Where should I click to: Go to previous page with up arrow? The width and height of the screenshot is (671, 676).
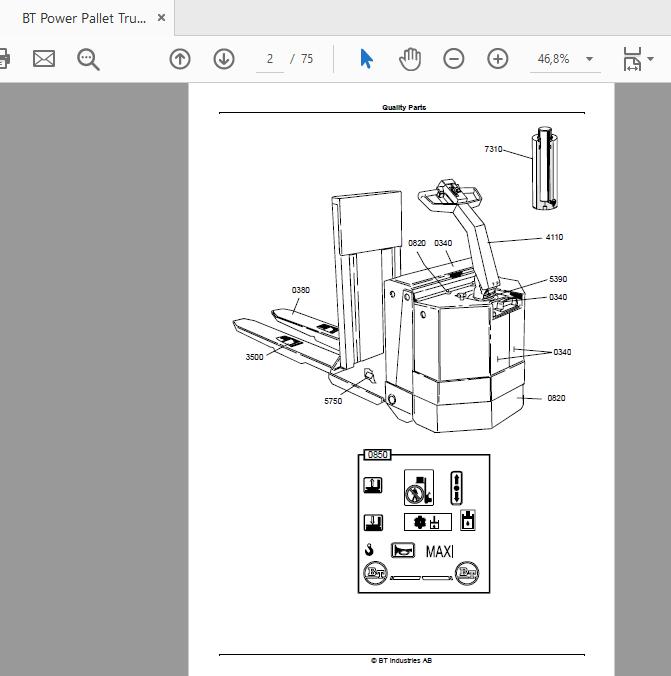click(x=180, y=59)
